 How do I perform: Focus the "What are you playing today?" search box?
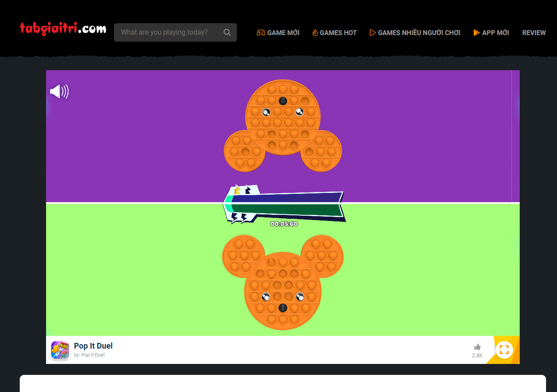175,32
